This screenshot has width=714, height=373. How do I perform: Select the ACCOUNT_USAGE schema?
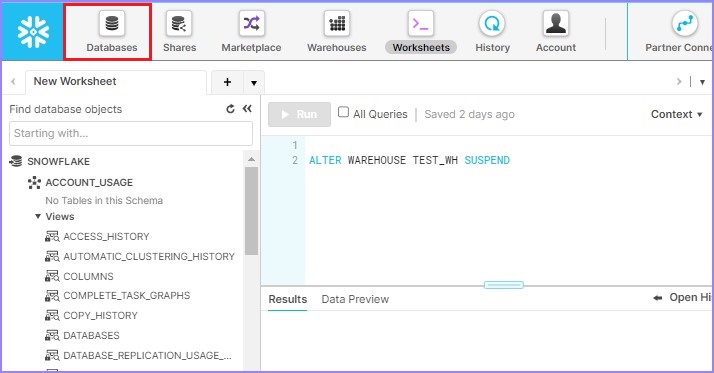click(x=89, y=183)
